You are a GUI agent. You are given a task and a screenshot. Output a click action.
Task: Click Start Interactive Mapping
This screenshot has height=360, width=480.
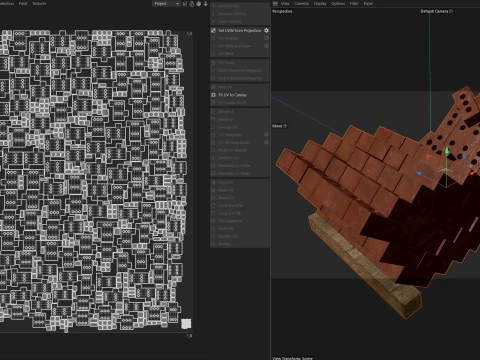click(x=240, y=71)
